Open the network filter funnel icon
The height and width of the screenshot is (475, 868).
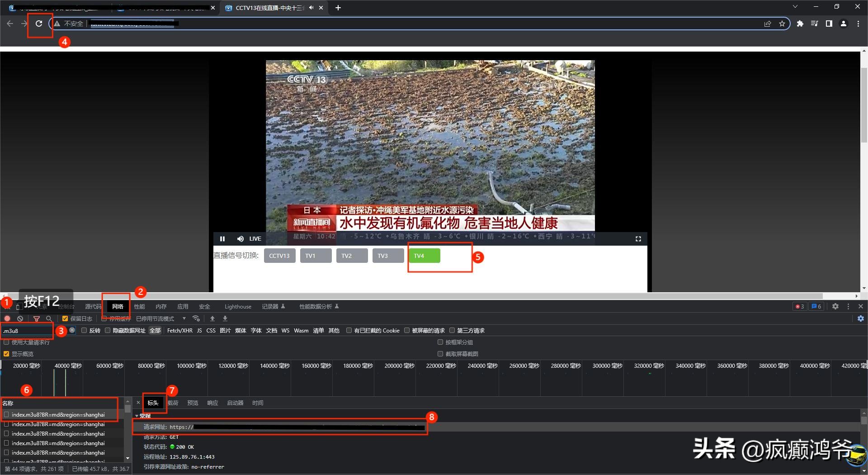point(37,318)
